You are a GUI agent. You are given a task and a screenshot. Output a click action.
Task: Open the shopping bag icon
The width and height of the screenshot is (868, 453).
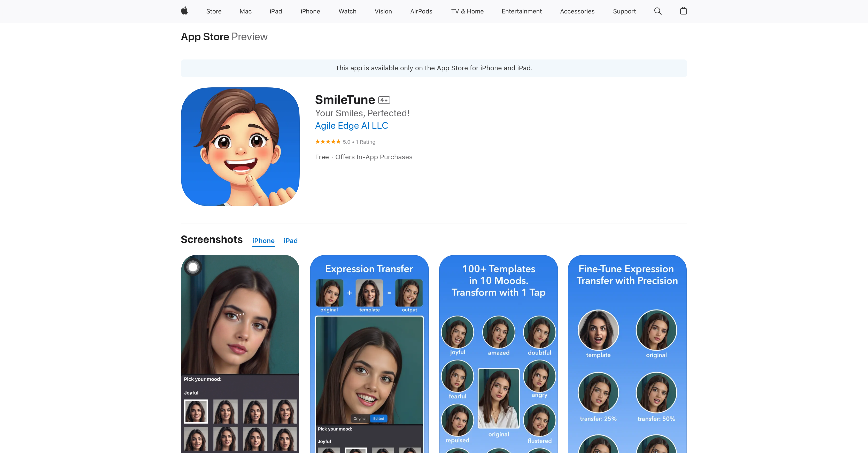683,11
